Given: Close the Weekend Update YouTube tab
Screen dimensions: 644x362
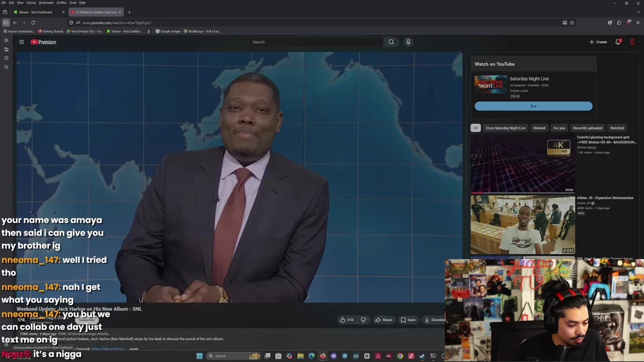Looking at the screenshot, I should [x=120, y=12].
